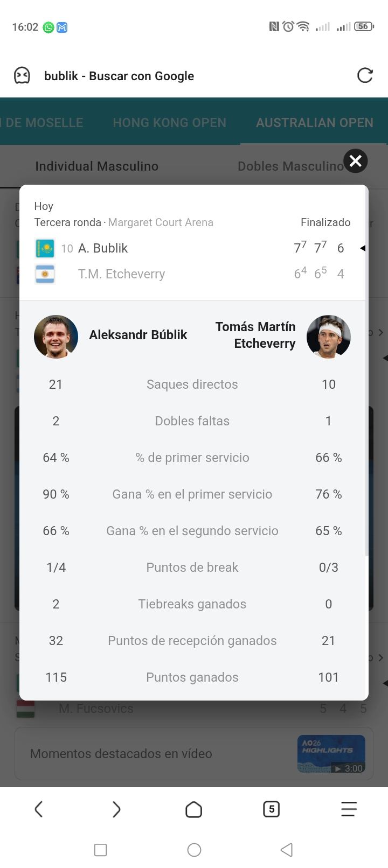Switch to the Australian Open tab
Screen dimensions: 388x868
(x=314, y=123)
